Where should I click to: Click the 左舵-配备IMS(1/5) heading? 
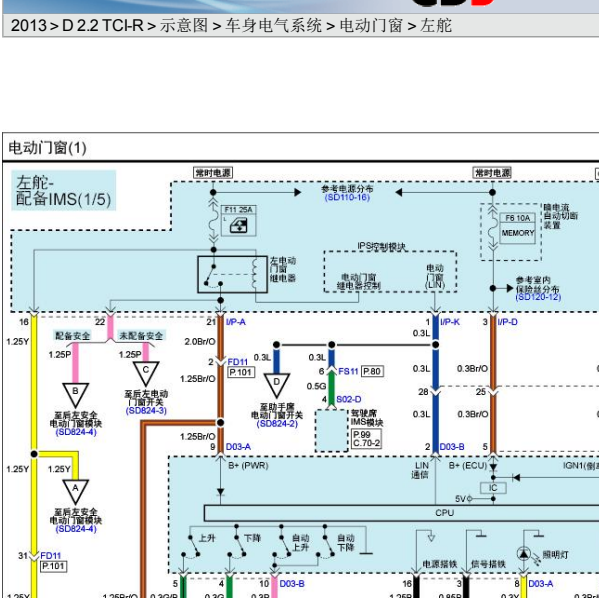(63, 191)
